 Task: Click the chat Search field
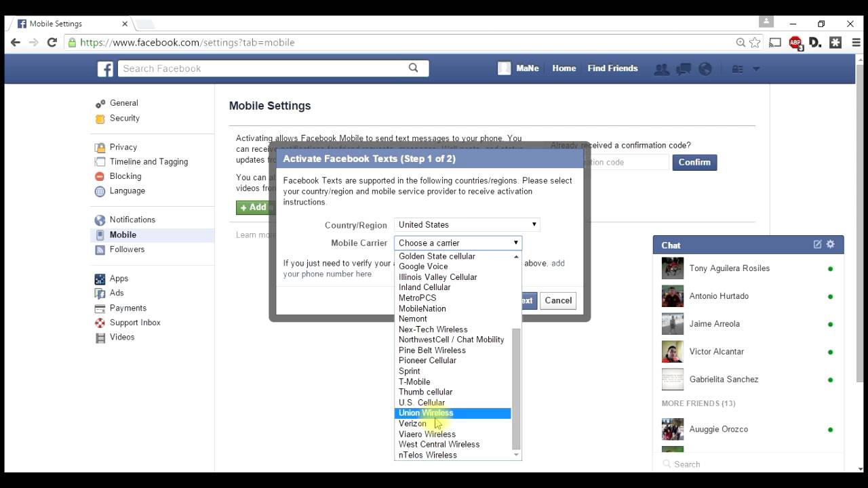[748, 464]
